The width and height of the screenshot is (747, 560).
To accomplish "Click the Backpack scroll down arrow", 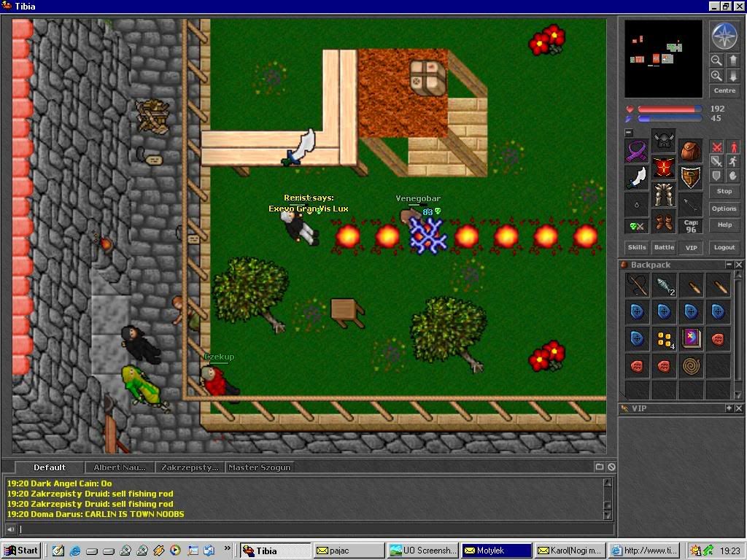I will [738, 394].
